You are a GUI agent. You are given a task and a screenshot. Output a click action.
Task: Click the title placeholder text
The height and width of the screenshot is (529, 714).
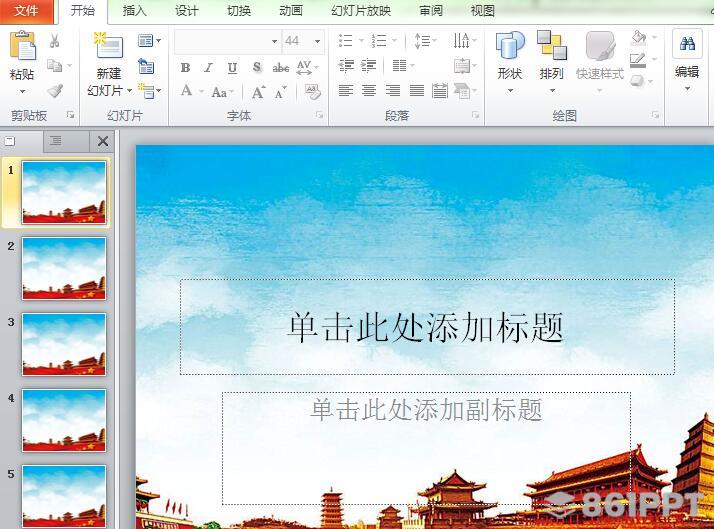point(426,327)
